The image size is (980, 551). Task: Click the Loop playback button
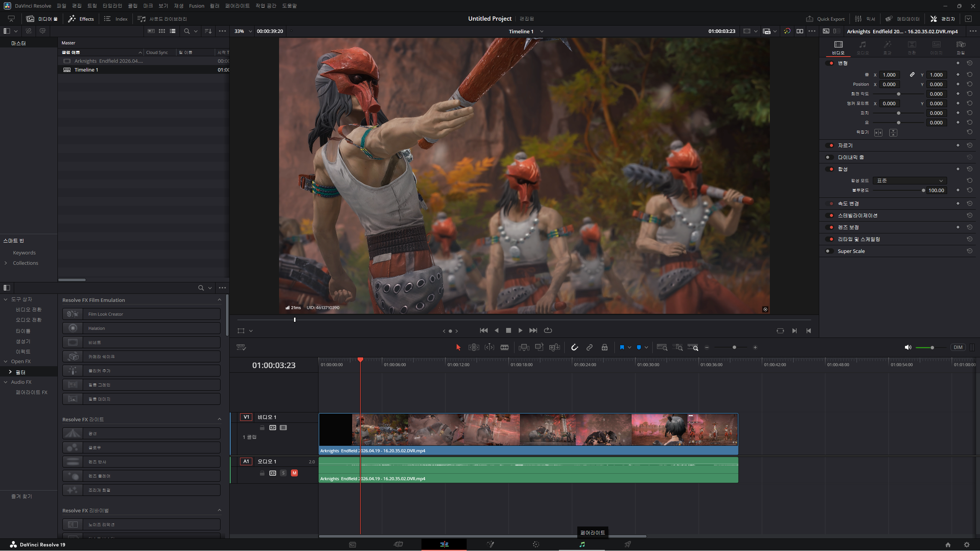[548, 330]
